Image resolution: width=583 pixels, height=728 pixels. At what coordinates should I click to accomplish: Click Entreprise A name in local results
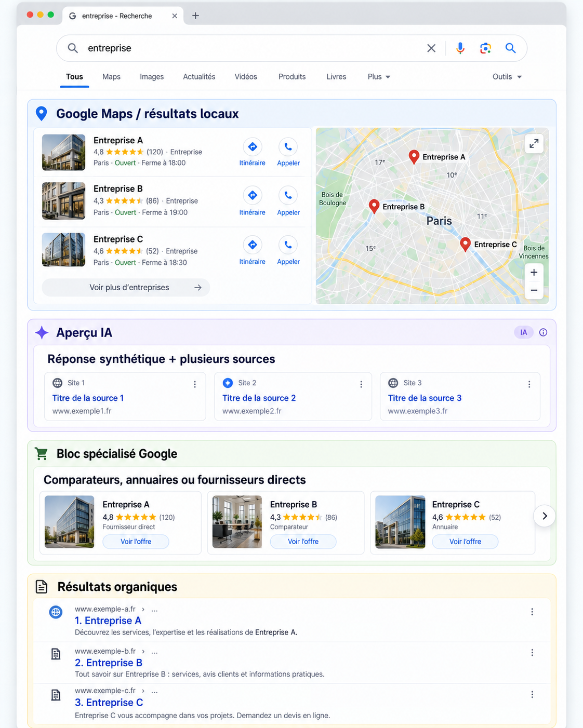click(118, 140)
